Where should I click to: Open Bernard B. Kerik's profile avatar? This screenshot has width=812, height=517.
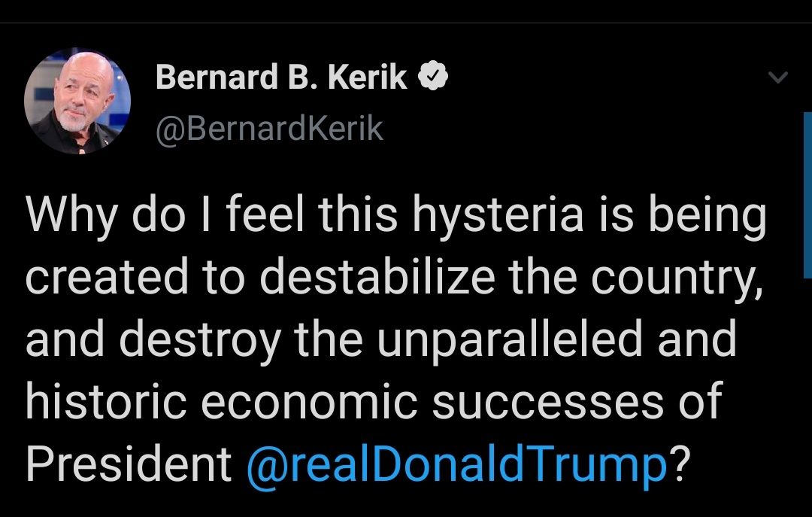pos(77,100)
